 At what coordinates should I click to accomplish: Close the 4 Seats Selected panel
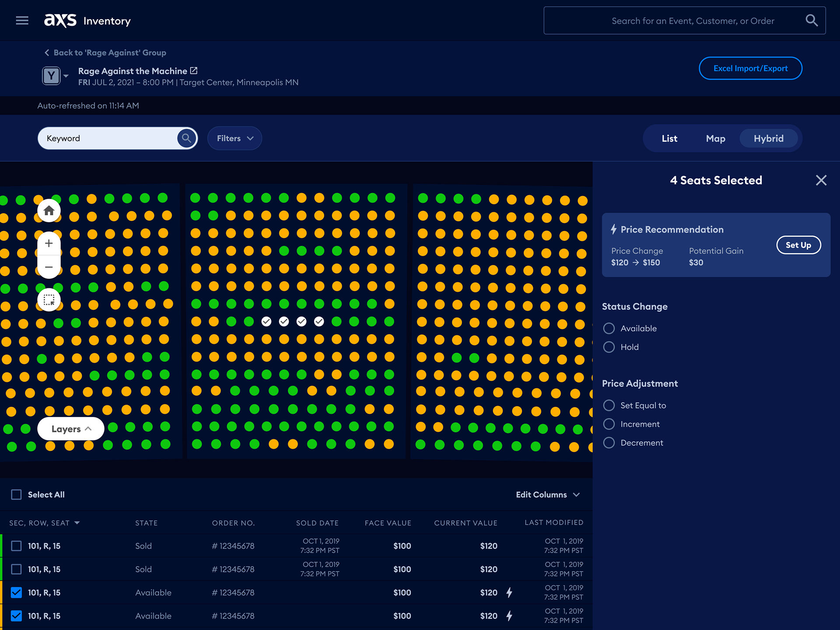tap(821, 180)
